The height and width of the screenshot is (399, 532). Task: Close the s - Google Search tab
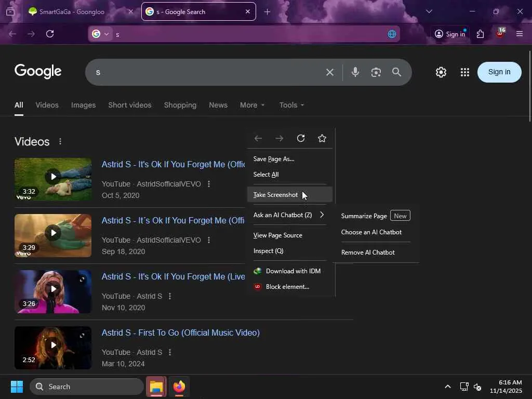[x=248, y=11]
